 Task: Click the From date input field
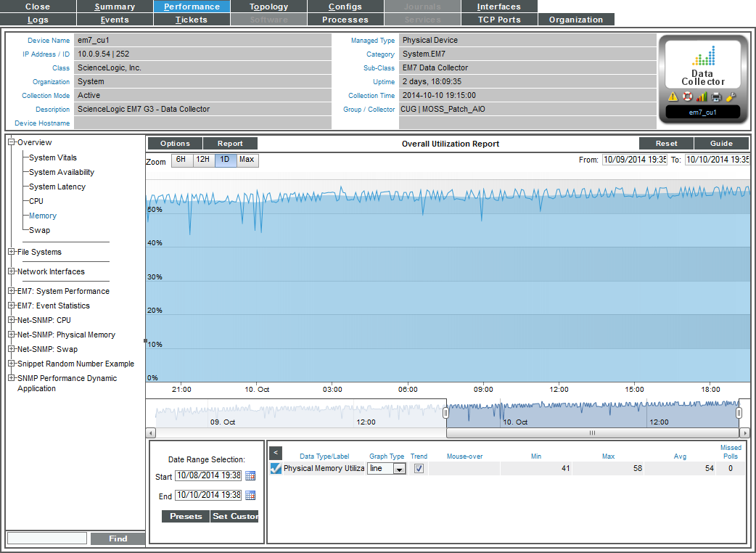(x=635, y=160)
